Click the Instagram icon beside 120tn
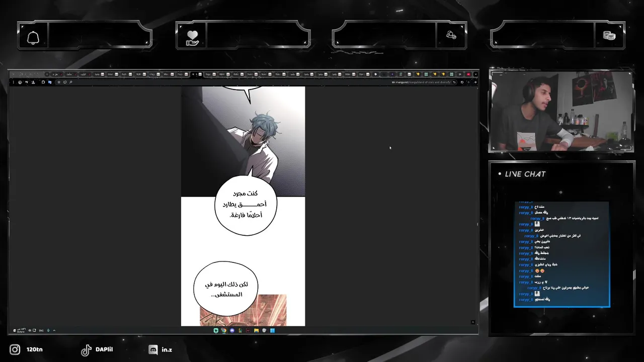This screenshot has width=644, height=362. pos(15,349)
